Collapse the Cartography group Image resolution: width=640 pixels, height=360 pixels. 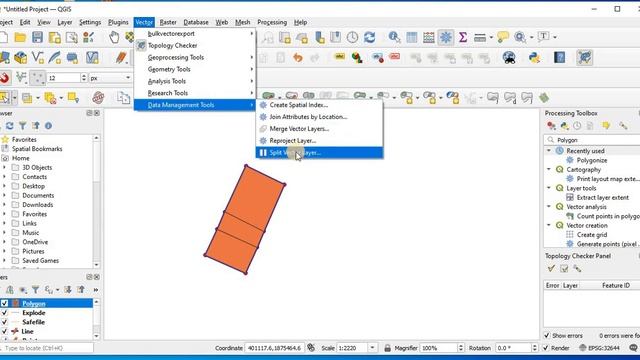(549, 169)
